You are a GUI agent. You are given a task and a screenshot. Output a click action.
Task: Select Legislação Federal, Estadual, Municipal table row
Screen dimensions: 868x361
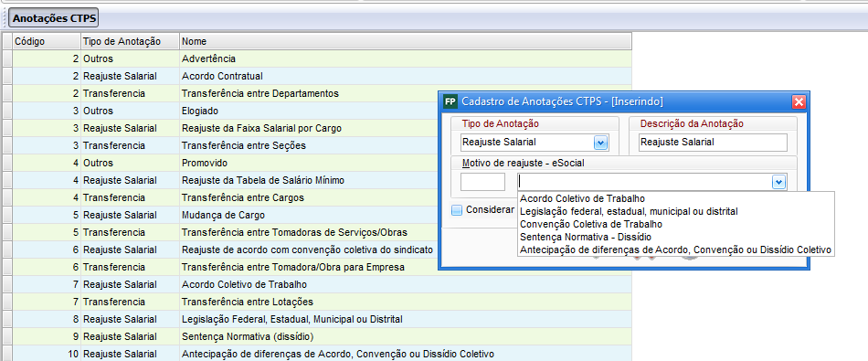316,320
